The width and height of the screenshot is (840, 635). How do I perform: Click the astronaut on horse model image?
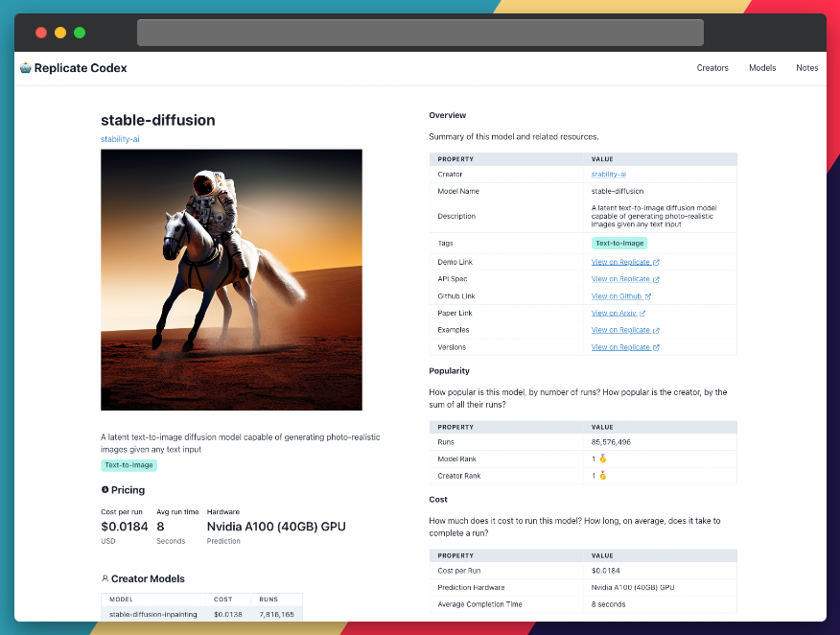click(x=231, y=280)
